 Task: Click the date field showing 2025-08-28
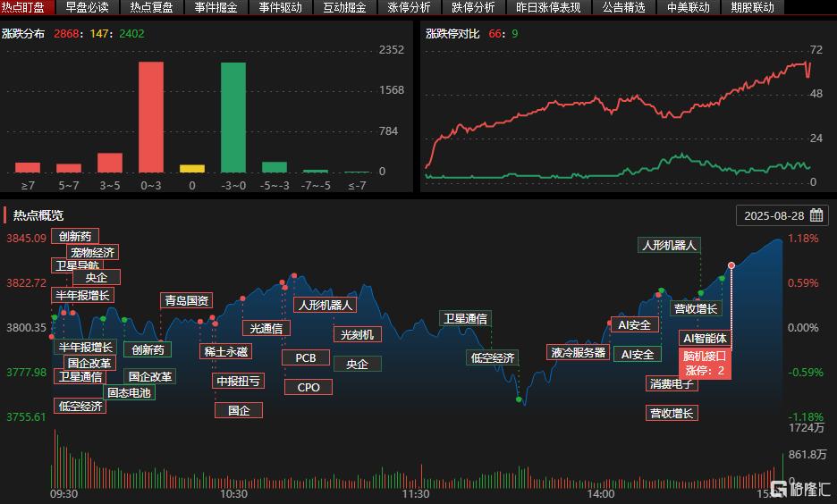coord(774,216)
